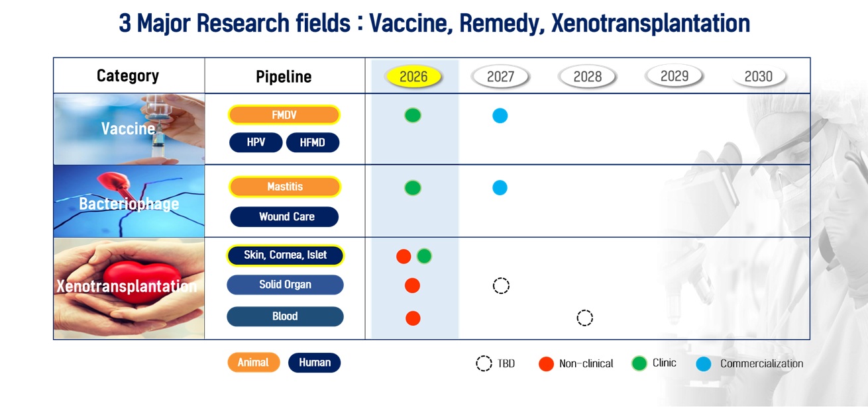Screen dimensions: 868x407
Task: Click the Skin, Cornea, Islet pill
Action: click(285, 255)
